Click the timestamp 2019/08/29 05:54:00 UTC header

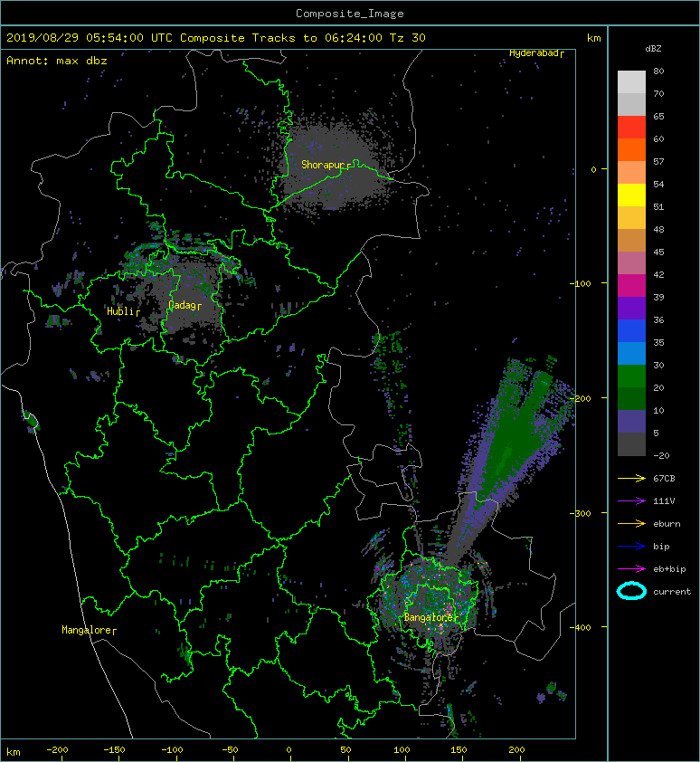90,38
